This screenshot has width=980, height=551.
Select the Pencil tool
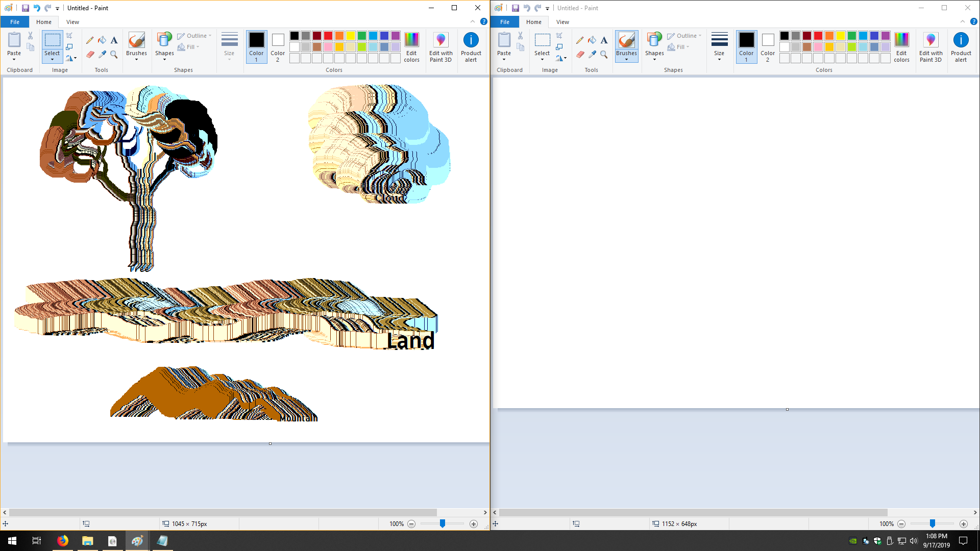coord(90,40)
